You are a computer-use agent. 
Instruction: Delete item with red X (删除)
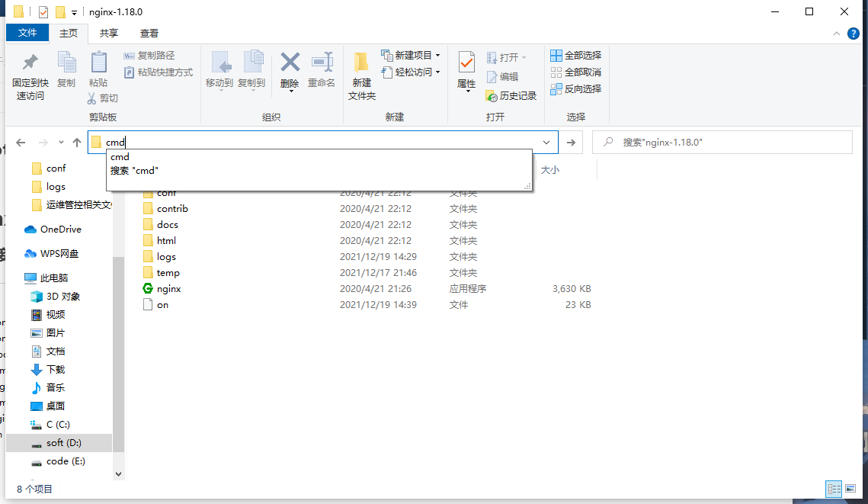pyautogui.click(x=290, y=63)
